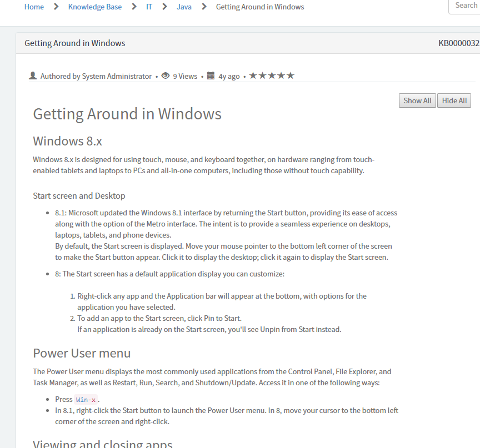
Task: Click the article number KB0000032
Action: [x=459, y=43]
